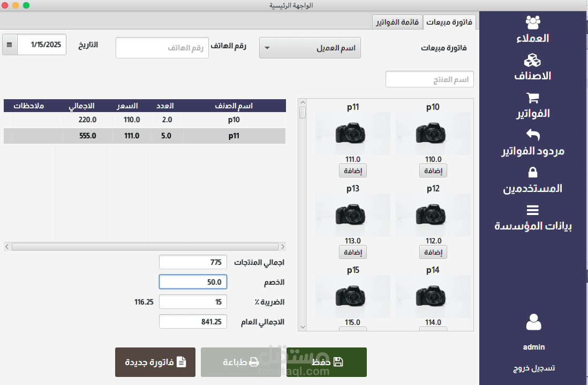
Task: Create a new invoice with فاتورة جديدة
Action: click(x=155, y=362)
